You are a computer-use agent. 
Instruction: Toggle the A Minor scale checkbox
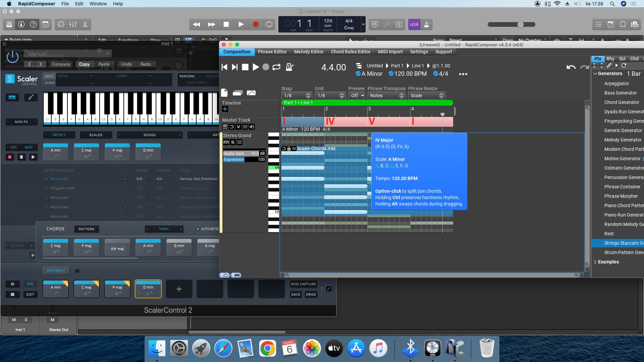pyautogui.click(x=358, y=74)
